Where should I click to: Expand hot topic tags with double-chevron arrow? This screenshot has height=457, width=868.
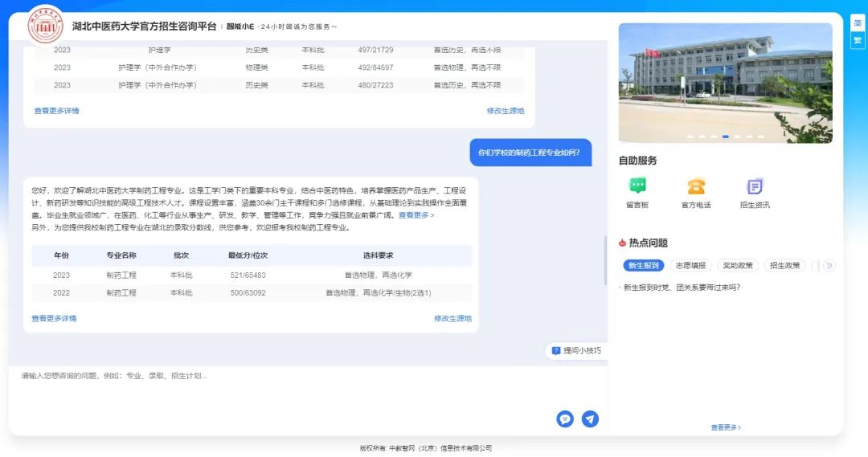tap(829, 266)
